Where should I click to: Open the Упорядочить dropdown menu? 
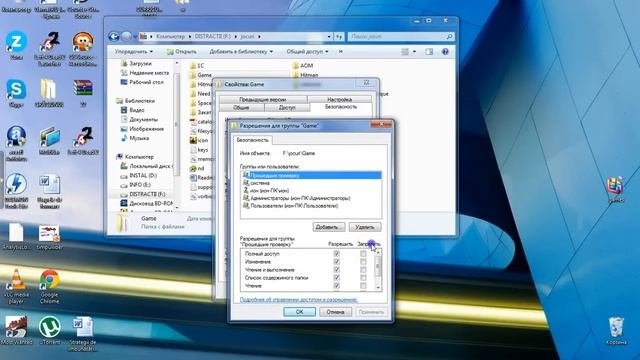[x=133, y=51]
